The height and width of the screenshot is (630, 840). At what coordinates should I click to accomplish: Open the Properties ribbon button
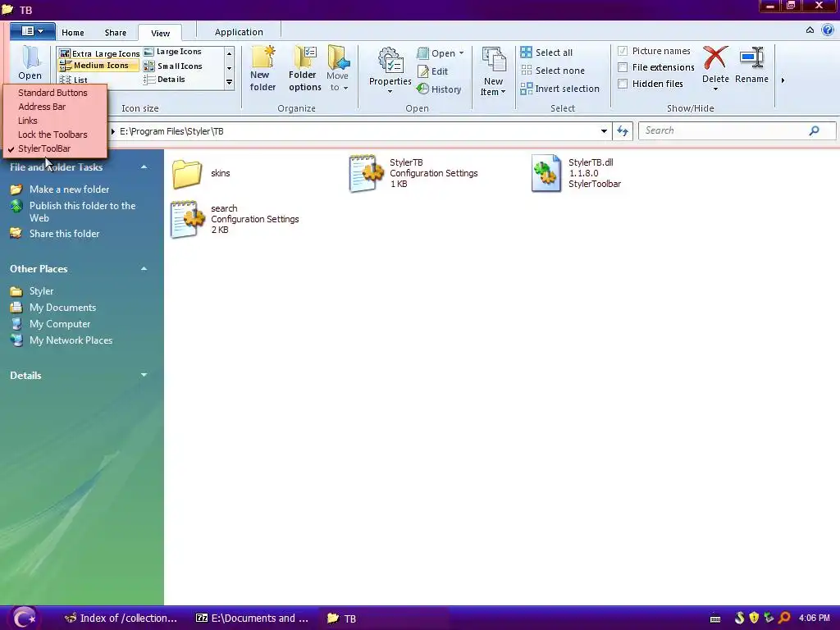point(390,71)
